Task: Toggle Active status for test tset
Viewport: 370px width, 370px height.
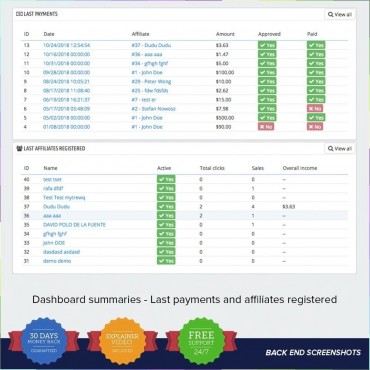Action: pyautogui.click(x=166, y=179)
